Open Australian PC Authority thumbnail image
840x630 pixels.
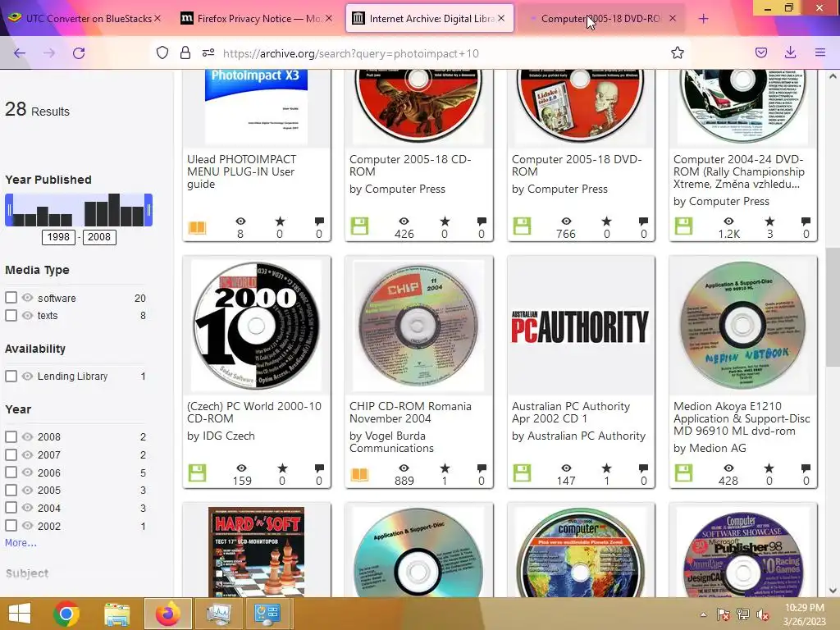(581, 326)
